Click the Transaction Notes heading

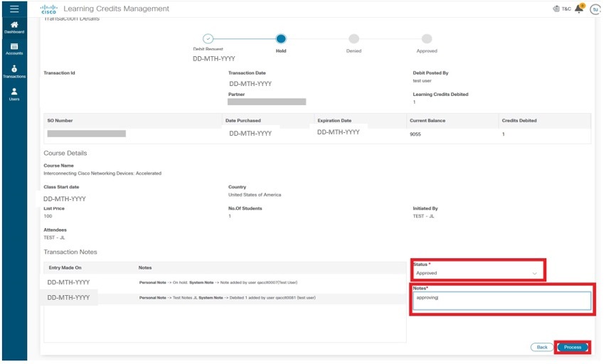(70, 252)
